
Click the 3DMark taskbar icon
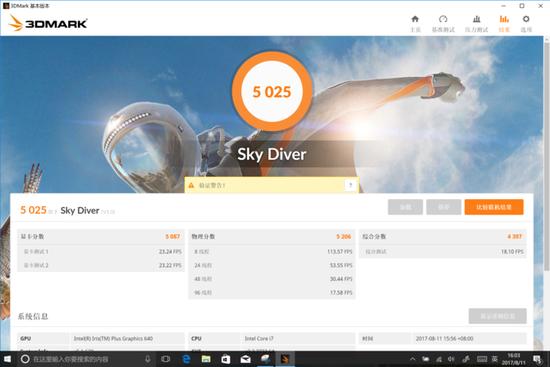[285, 359]
